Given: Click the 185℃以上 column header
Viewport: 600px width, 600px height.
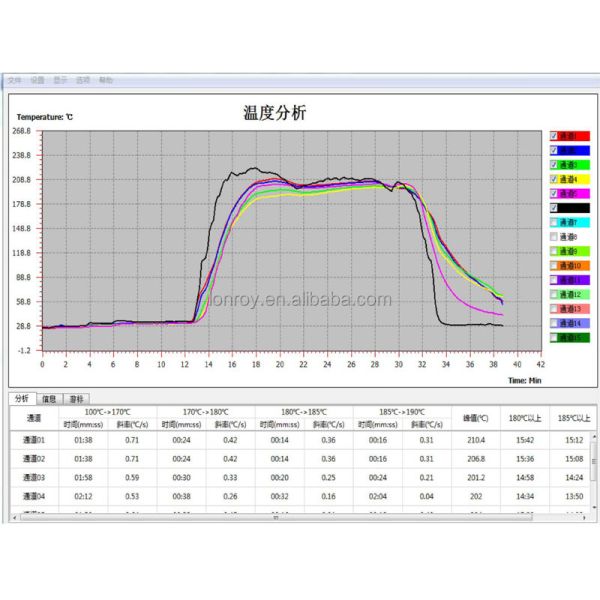Looking at the screenshot, I should tap(573, 418).
